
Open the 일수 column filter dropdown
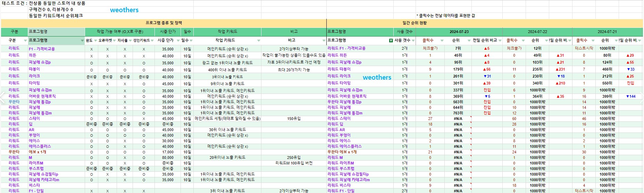click(x=191, y=41)
